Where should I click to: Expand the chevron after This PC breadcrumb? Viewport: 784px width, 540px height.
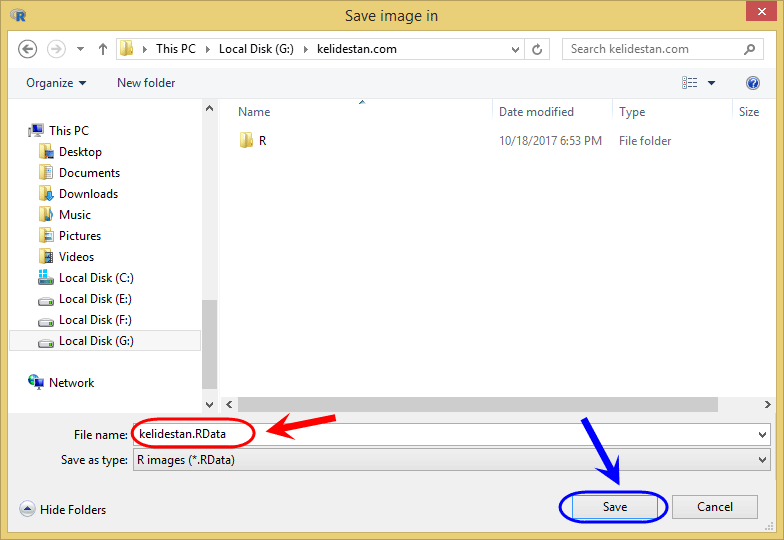208,49
